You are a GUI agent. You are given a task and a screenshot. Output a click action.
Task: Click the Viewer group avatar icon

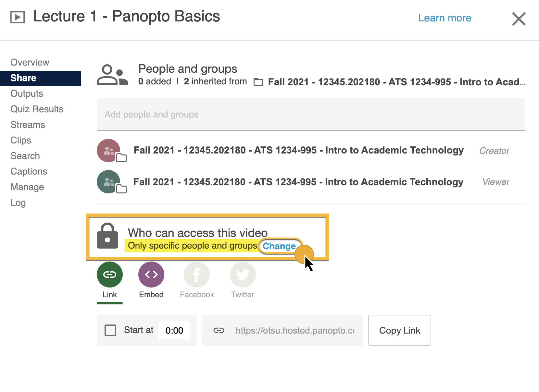109,182
